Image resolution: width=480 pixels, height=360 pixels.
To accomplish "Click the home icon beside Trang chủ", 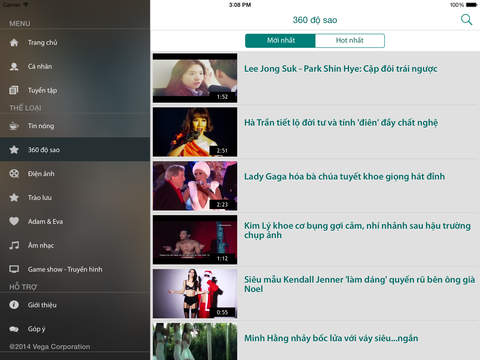I will [14, 43].
